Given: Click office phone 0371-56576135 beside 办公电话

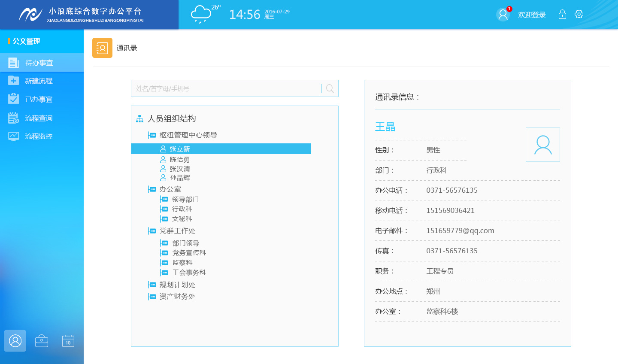Looking at the screenshot, I should pyautogui.click(x=452, y=190).
